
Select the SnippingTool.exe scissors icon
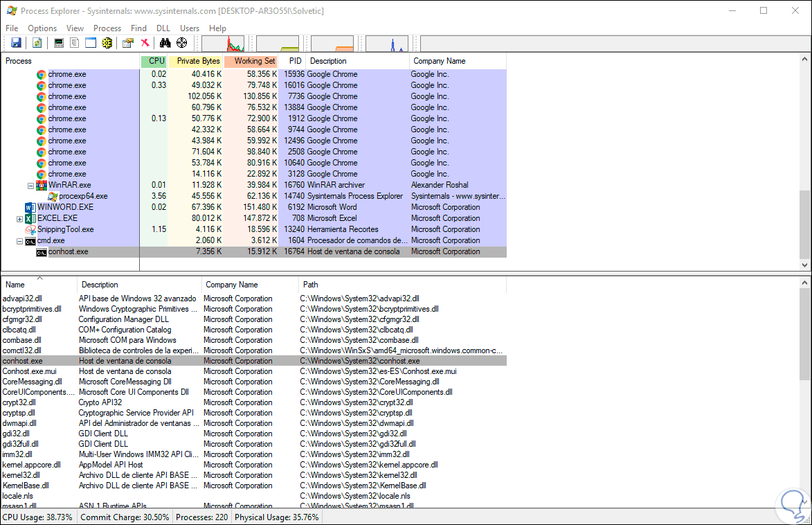click(x=30, y=229)
